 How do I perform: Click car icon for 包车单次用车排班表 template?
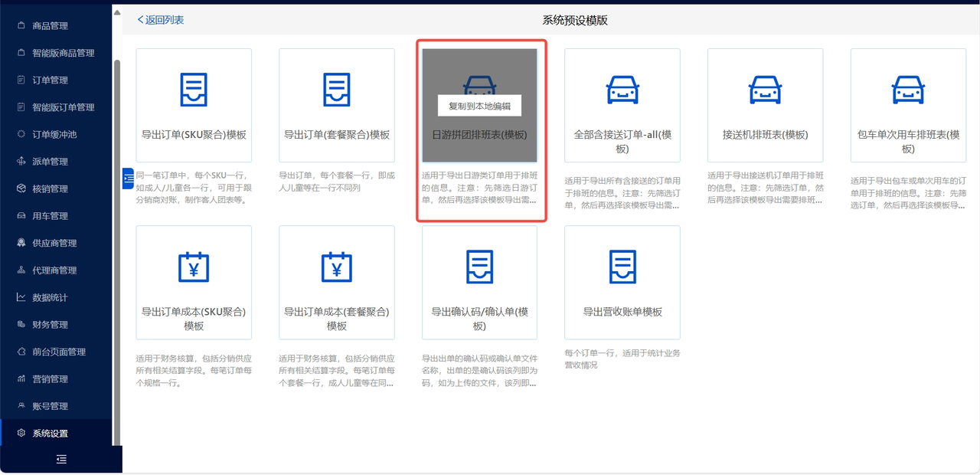click(908, 90)
